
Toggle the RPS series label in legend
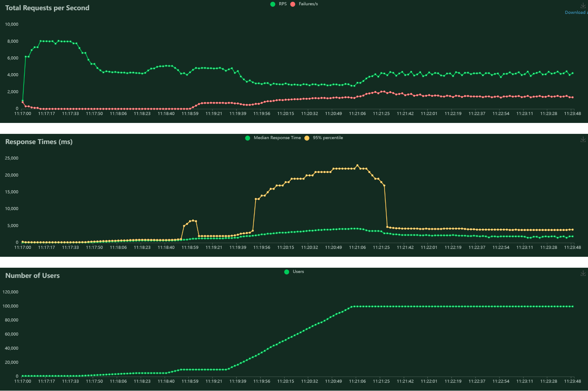pyautogui.click(x=283, y=4)
